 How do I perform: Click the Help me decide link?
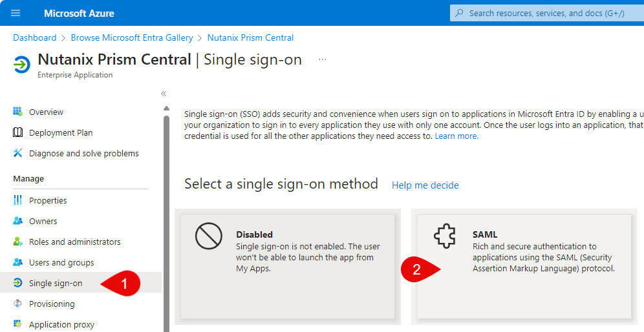tap(425, 185)
